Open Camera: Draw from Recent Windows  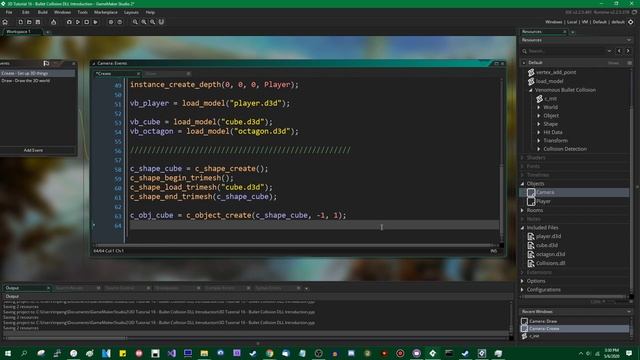(x=574, y=321)
